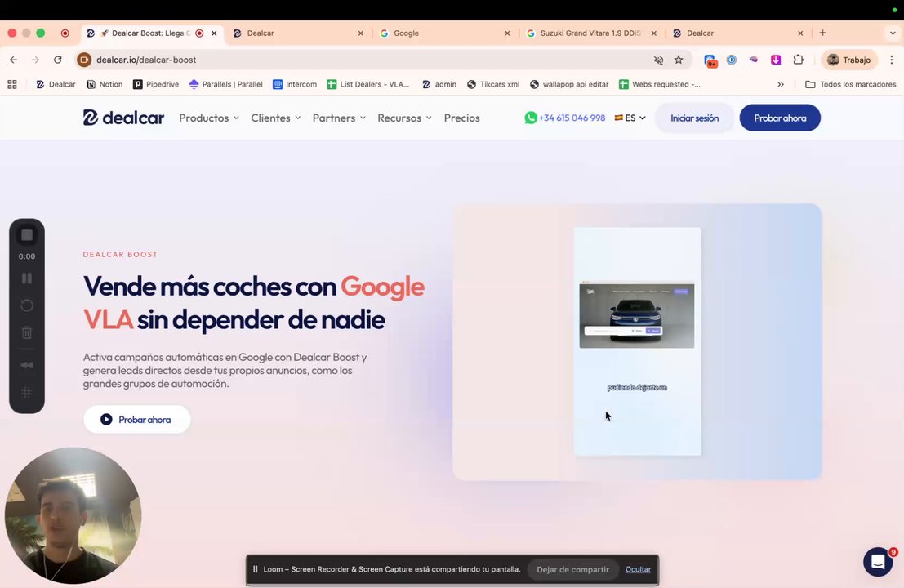Delete the Loom recording with the trash icon
This screenshot has width=904, height=588.
coord(26,332)
